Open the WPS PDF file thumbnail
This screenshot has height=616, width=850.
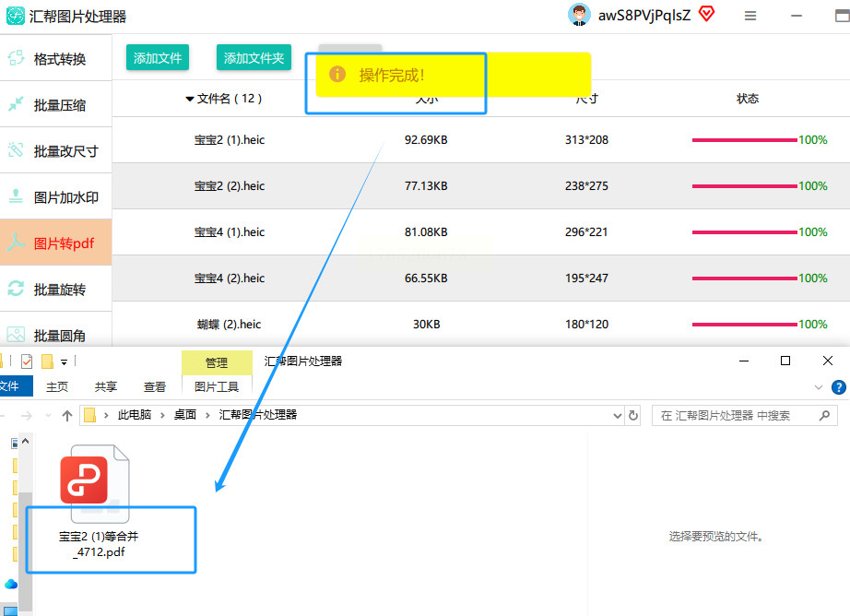94,483
